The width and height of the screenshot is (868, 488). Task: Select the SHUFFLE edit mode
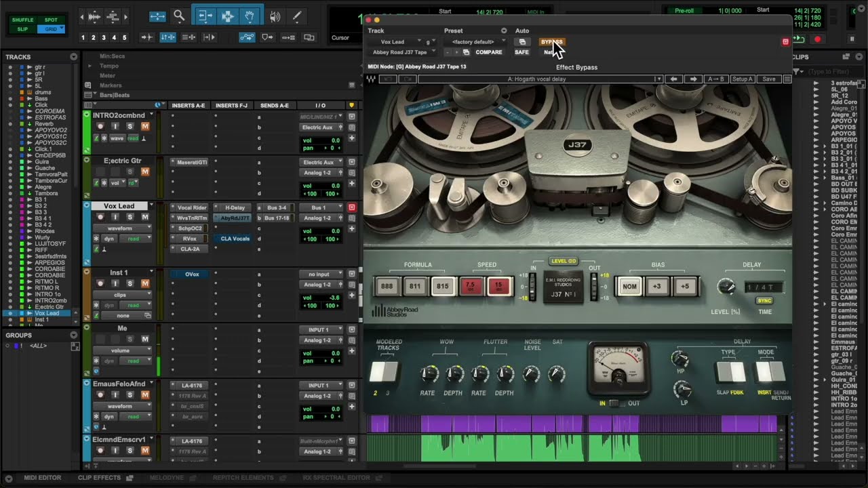click(x=22, y=20)
